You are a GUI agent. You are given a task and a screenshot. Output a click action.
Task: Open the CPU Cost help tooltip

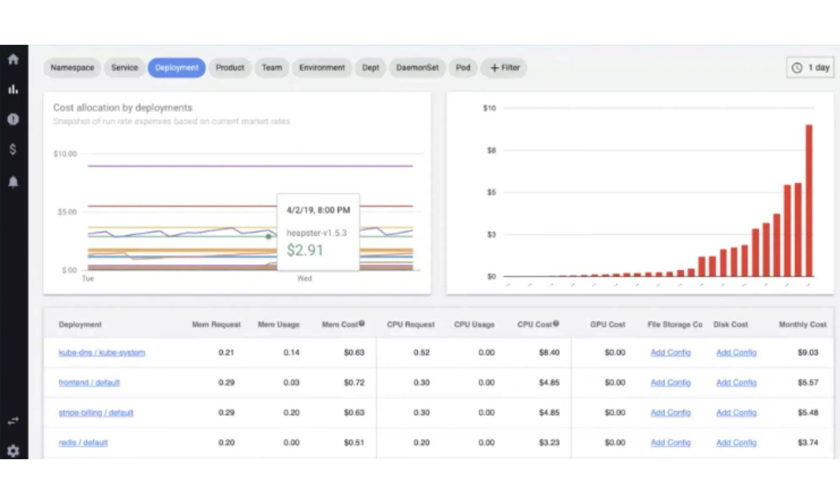pyautogui.click(x=556, y=322)
